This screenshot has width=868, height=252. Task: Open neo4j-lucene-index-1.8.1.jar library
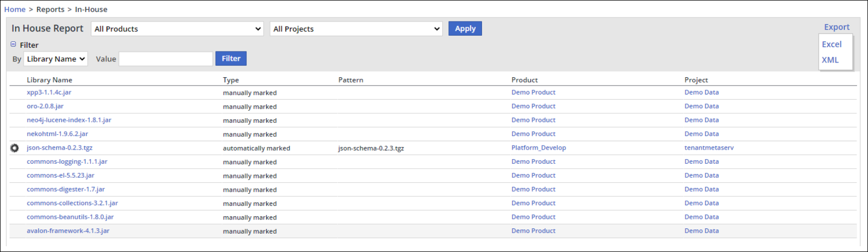(69, 120)
